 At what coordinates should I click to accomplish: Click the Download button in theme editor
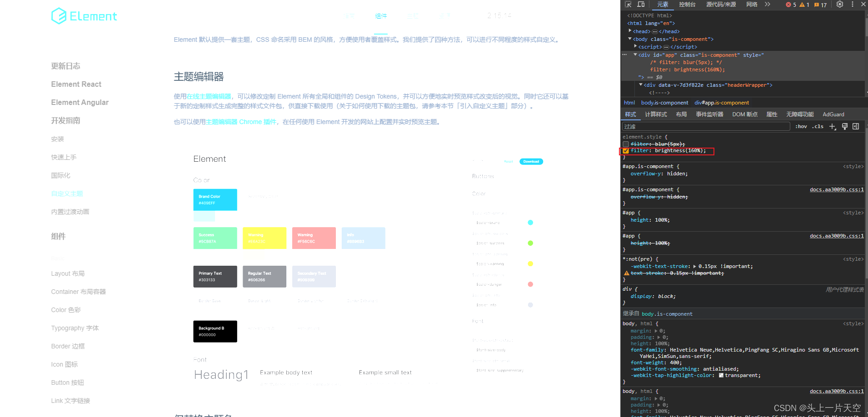(531, 161)
